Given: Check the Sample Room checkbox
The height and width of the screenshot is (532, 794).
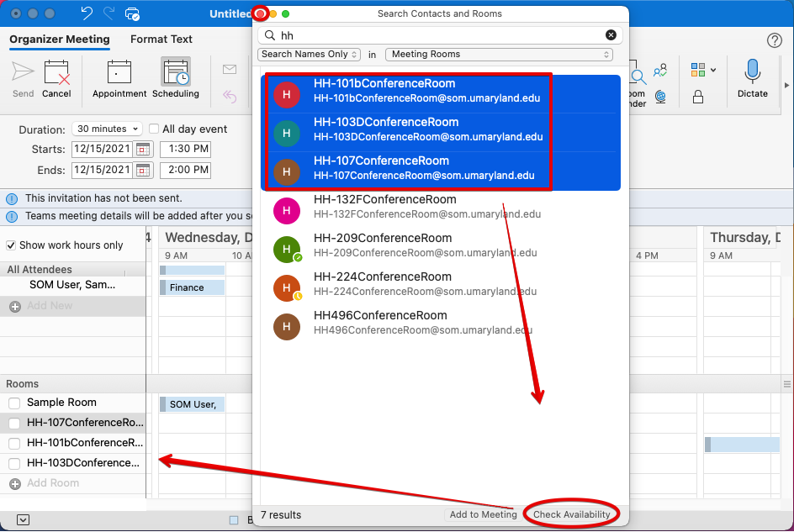Looking at the screenshot, I should 14,403.
